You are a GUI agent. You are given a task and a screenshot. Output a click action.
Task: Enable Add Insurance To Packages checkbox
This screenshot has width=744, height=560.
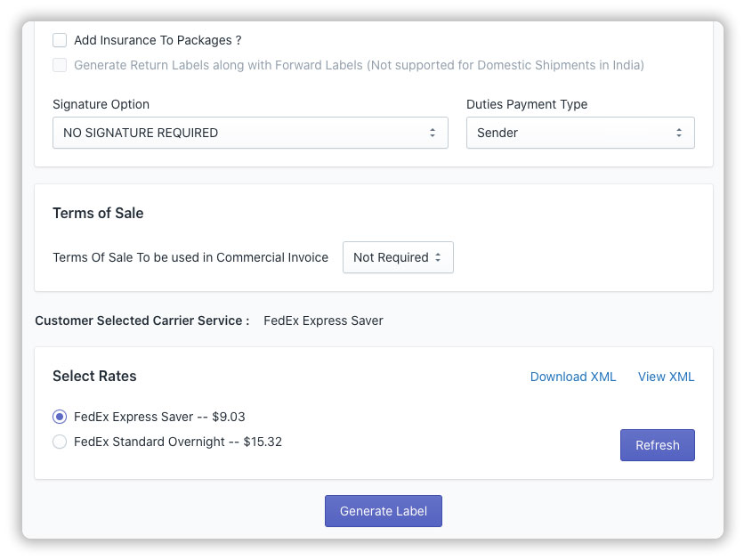pos(60,40)
